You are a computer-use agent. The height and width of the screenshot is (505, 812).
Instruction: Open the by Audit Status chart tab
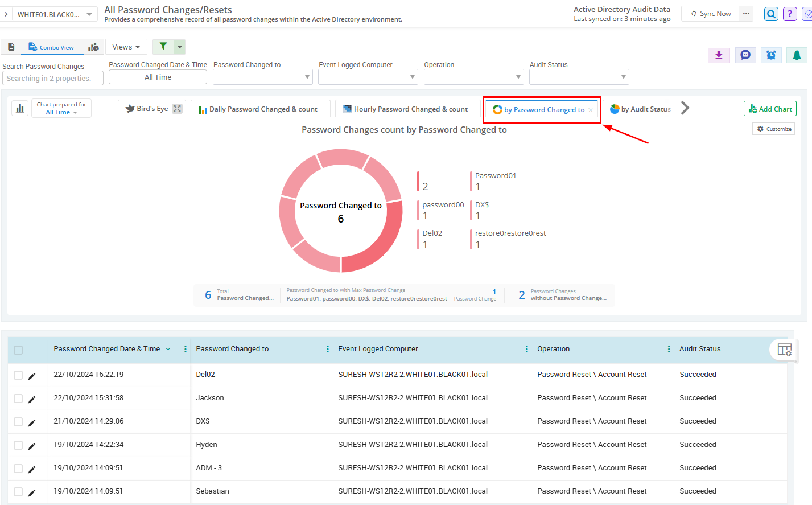point(640,109)
